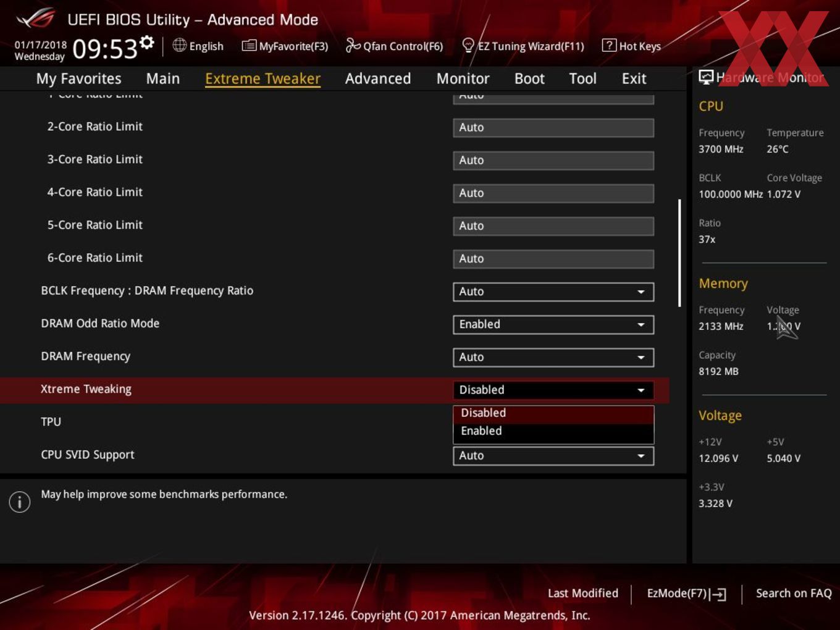The width and height of the screenshot is (840, 630).
Task: Click the 2133 MHz memory frequency value
Action: [x=721, y=327]
